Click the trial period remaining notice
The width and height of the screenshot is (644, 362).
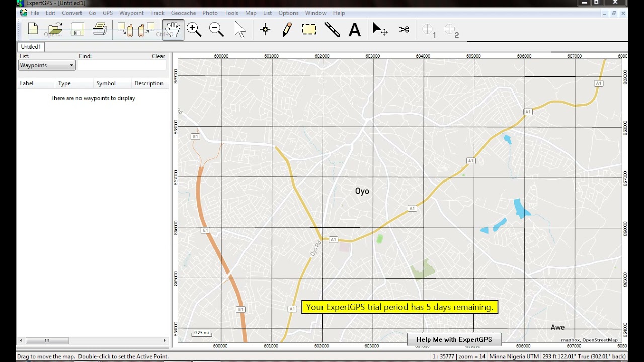pos(399,307)
